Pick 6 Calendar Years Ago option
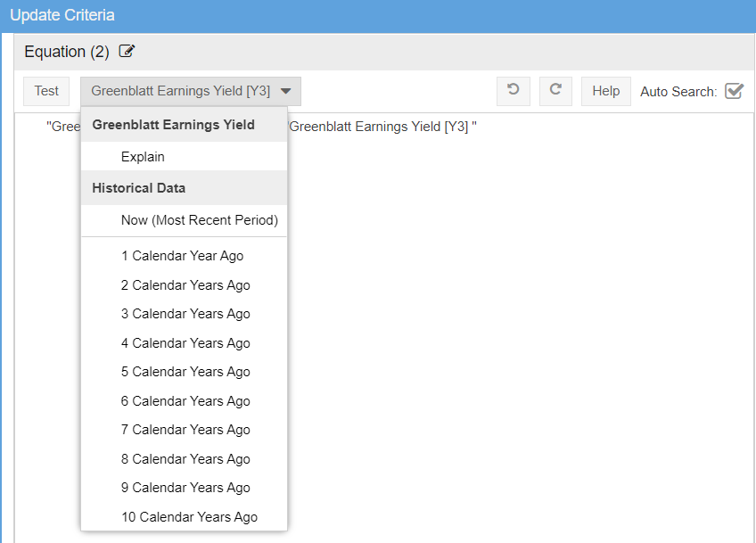 [x=184, y=400]
